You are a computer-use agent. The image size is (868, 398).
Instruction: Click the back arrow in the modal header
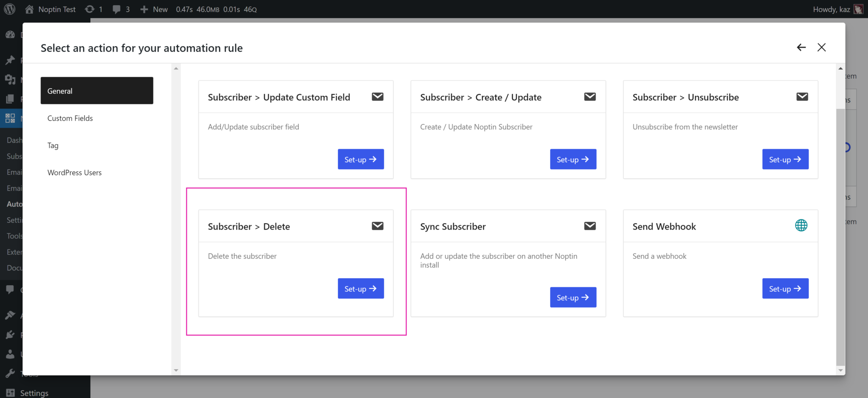click(801, 47)
